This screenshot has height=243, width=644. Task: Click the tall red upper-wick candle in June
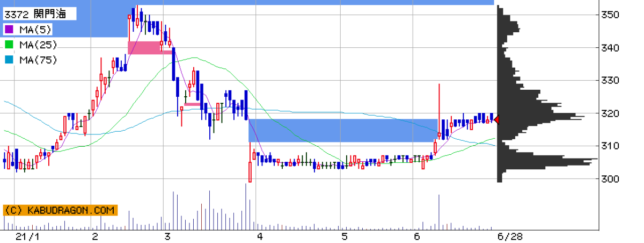tap(439, 111)
